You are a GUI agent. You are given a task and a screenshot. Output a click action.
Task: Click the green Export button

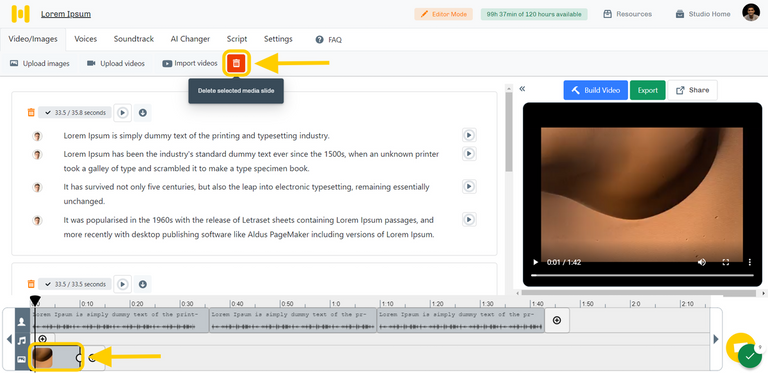648,90
